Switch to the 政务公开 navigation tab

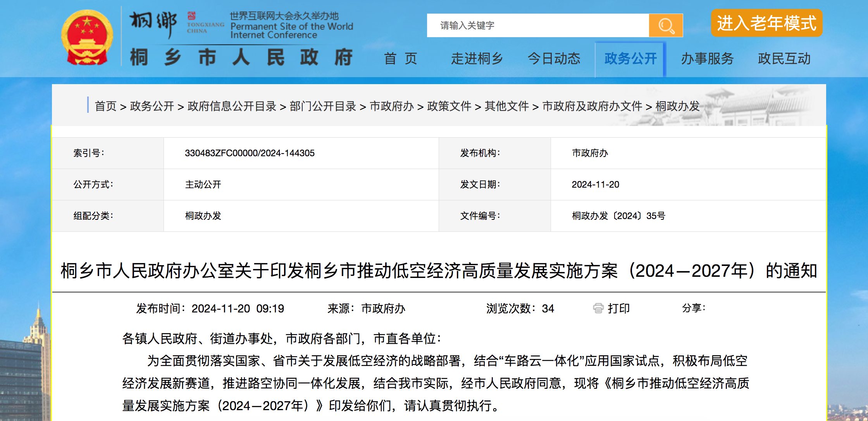pyautogui.click(x=630, y=59)
